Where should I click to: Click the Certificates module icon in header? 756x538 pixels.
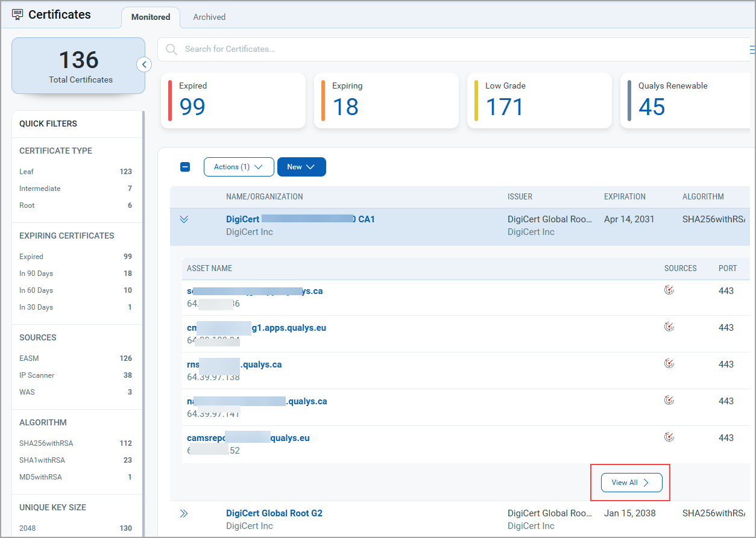coord(17,14)
